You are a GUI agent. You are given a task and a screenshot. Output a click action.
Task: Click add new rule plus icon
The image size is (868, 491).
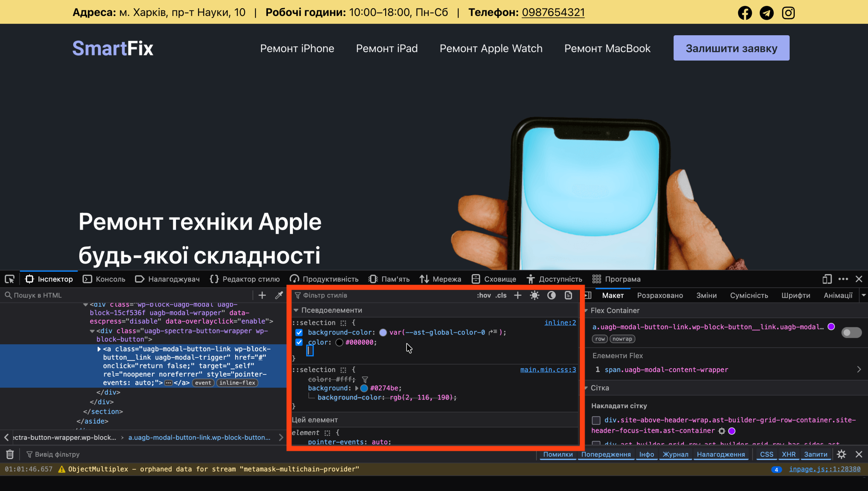pyautogui.click(x=517, y=295)
